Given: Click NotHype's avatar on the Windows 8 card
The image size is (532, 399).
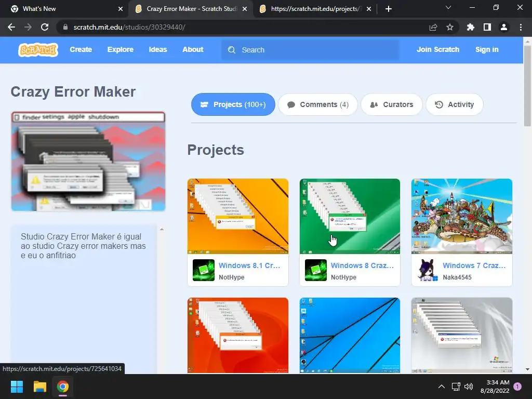Looking at the screenshot, I should [316, 270].
